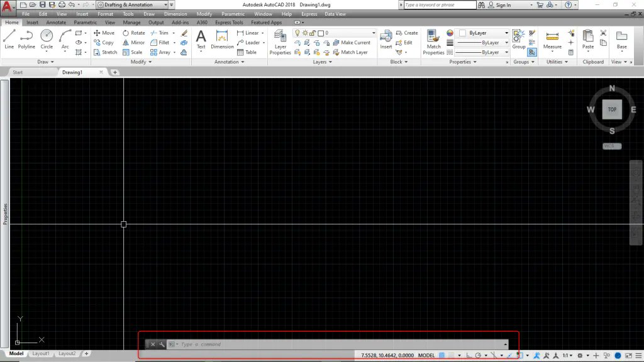Image resolution: width=644 pixels, height=362 pixels.
Task: Expand the Properties panel
Action: (462, 62)
